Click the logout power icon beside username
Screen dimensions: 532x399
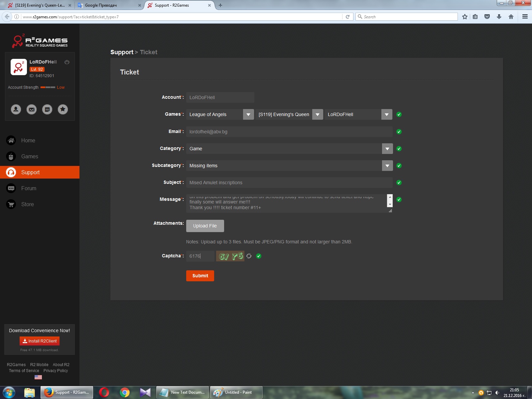coord(67,62)
